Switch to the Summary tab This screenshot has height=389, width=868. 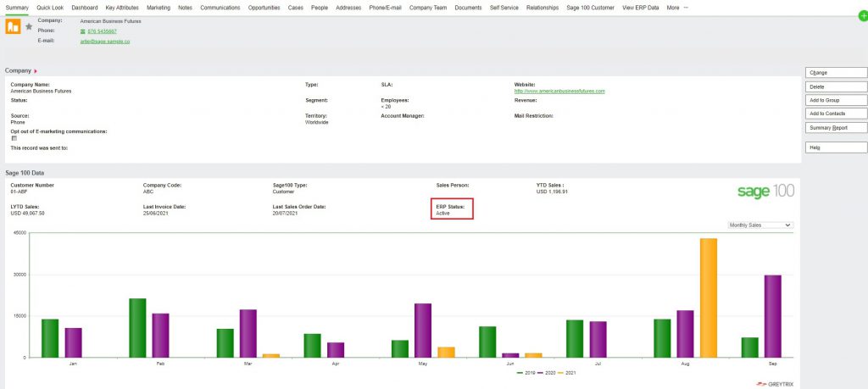pyautogui.click(x=17, y=8)
